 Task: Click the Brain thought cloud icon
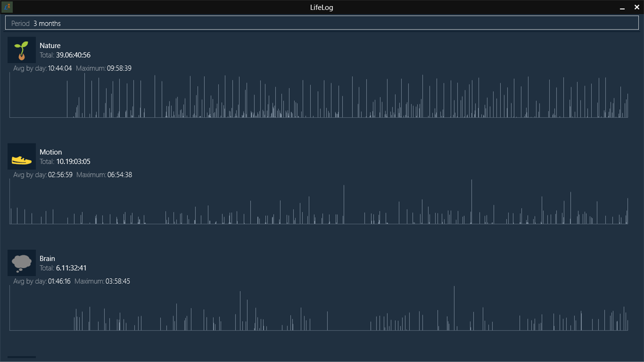21,263
